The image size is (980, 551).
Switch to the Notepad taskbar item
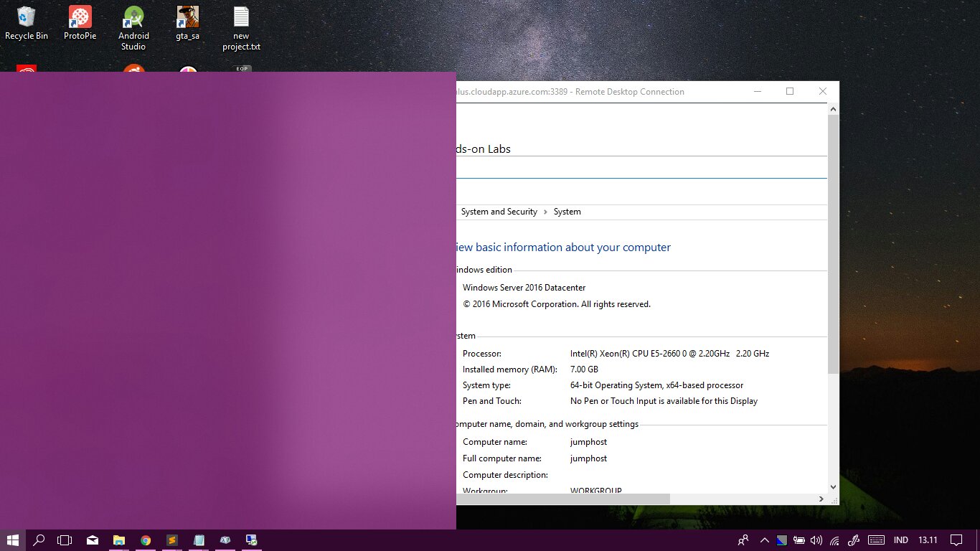pyautogui.click(x=199, y=540)
